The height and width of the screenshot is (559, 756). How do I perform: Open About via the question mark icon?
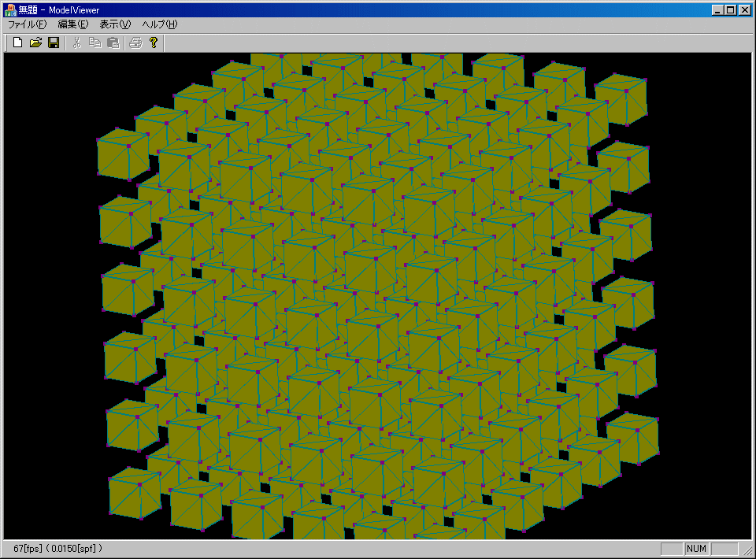pos(154,43)
